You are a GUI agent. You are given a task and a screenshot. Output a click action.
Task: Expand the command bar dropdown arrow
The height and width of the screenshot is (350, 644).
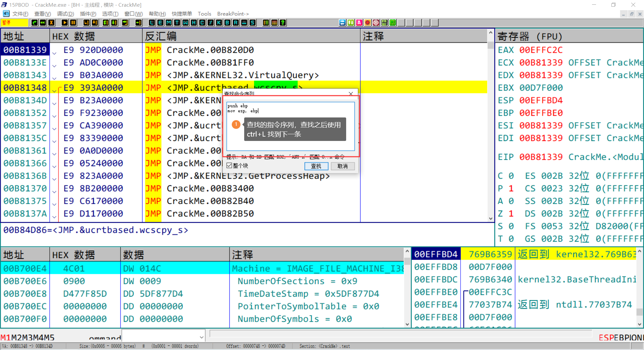(202, 337)
